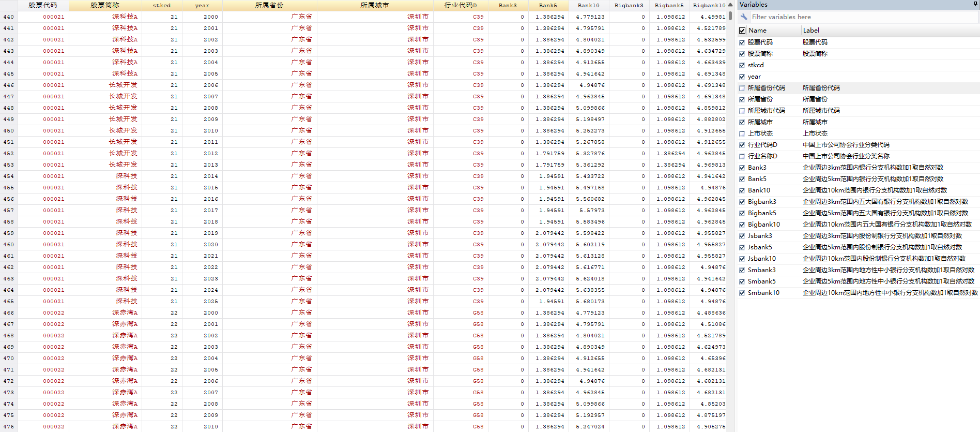Uncheck the year variable checkbox
Viewport: 980px width, 432px height.
tap(742, 77)
